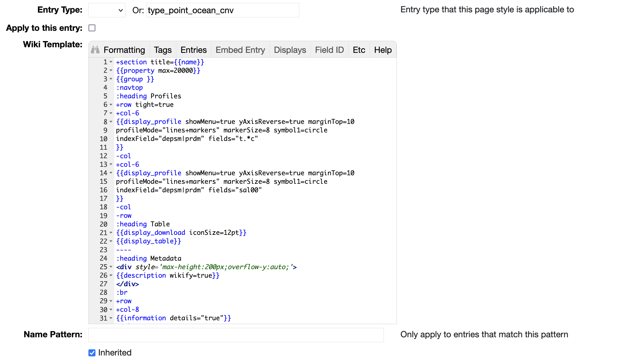The height and width of the screenshot is (364, 618).
Task: Click the binoculars search icon in editor toolbar
Action: (x=95, y=50)
